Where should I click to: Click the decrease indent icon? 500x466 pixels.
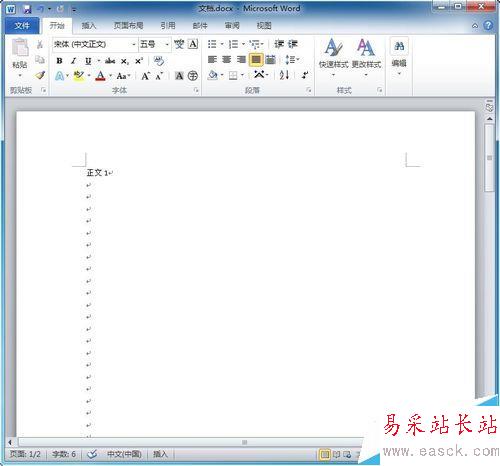279,44
